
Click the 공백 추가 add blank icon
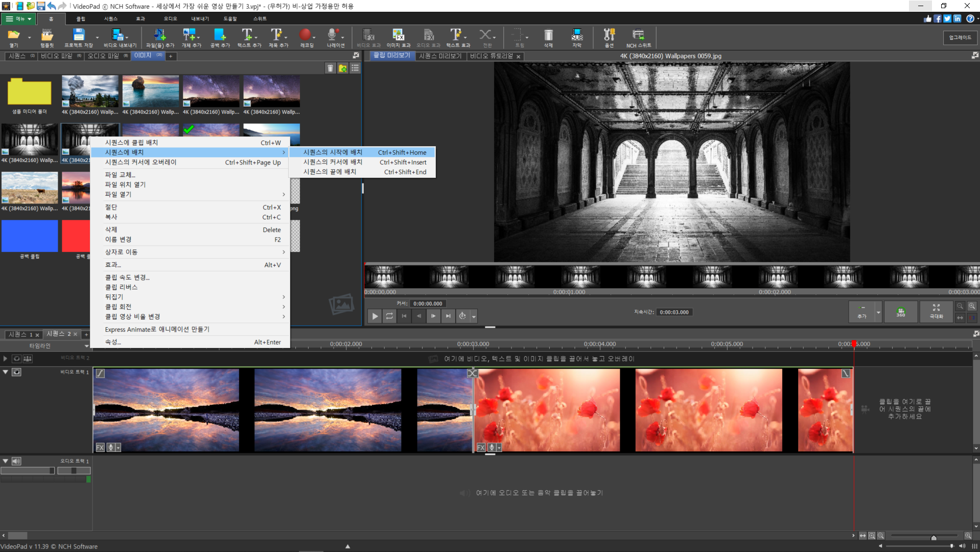click(220, 35)
